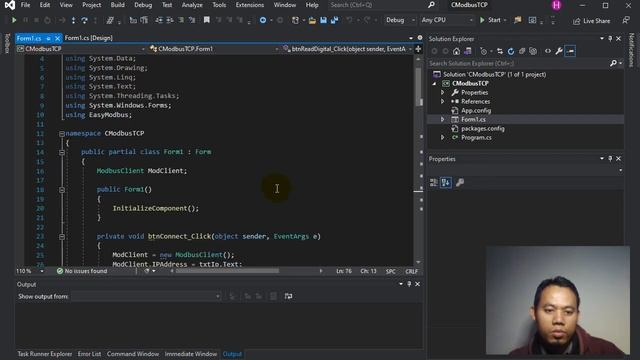This screenshot has width=640, height=360.
Task: Open the Start button dropdown arrow
Action: click(x=505, y=20)
